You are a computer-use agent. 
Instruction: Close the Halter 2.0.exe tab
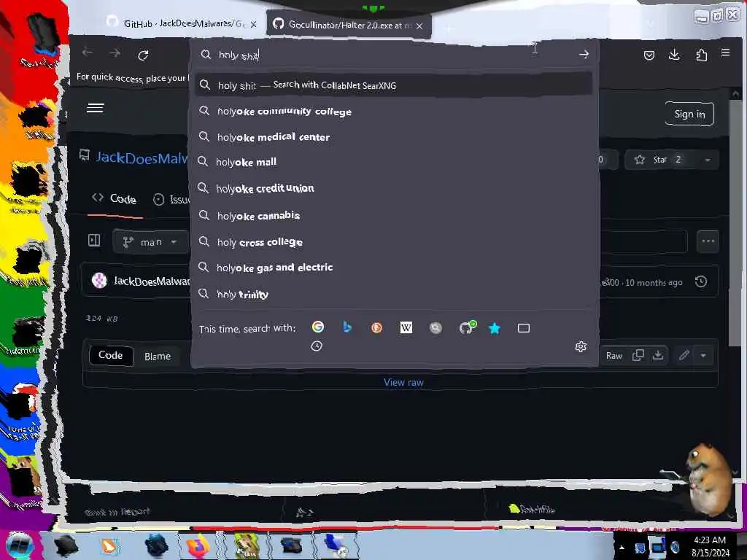point(419,26)
